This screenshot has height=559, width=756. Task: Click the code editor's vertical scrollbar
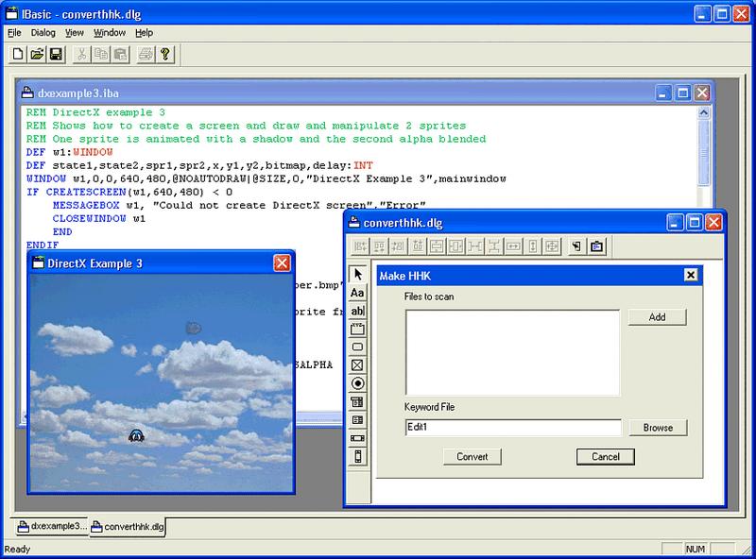click(705, 151)
